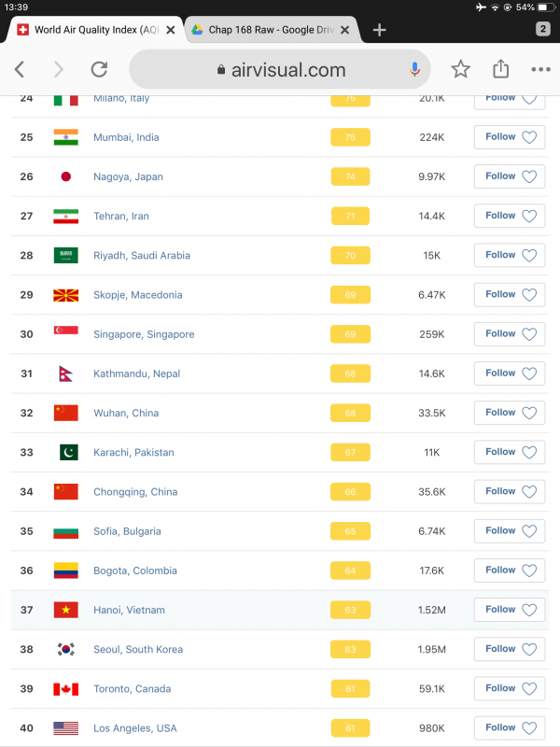Toggle follow heart for Los Angeles, USA
560x747 pixels.
pyautogui.click(x=529, y=728)
